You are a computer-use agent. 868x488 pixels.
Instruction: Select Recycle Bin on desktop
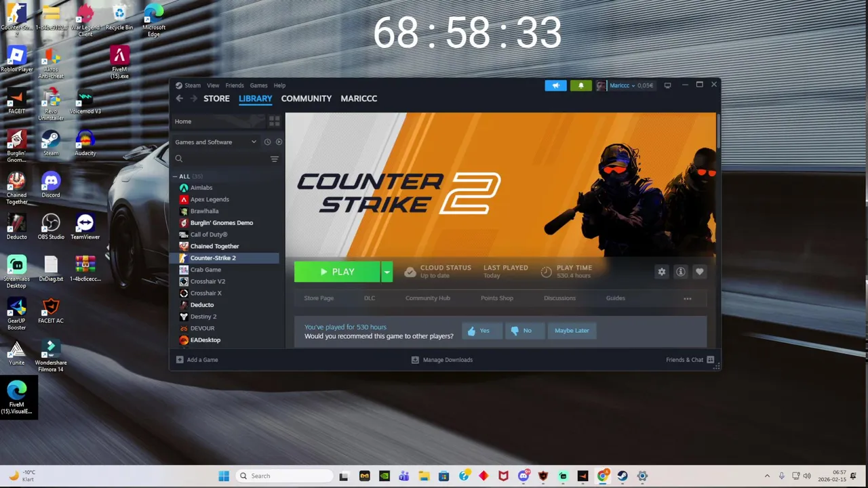119,18
